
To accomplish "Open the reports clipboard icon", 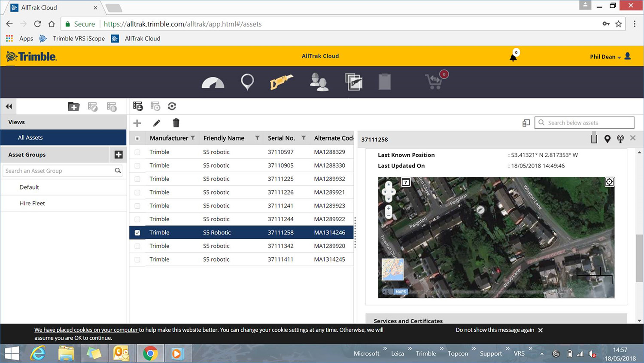I will click(x=385, y=82).
